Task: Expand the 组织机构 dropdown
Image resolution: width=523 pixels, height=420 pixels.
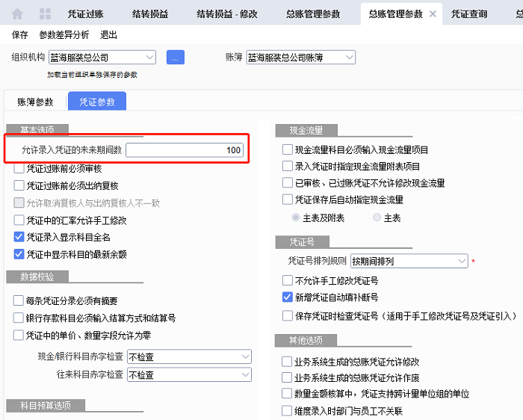Action: tap(149, 58)
